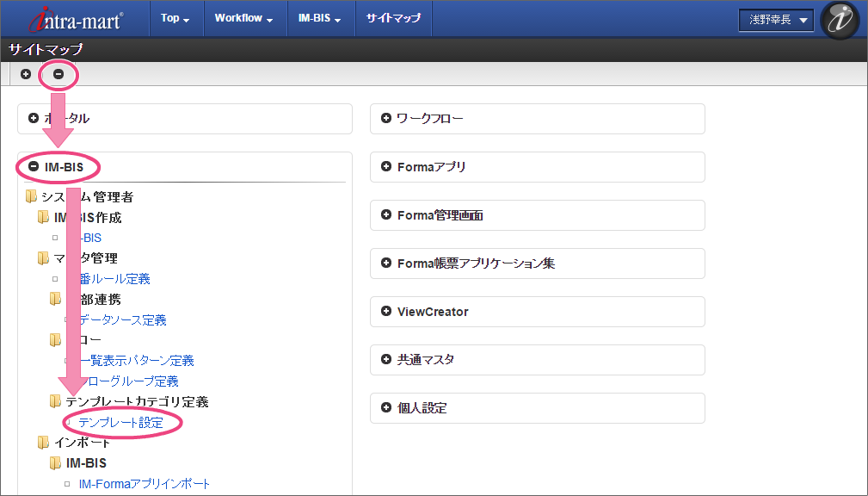The image size is (868, 496).
Task: Expand the Formaアプリ section
Action: tap(386, 167)
